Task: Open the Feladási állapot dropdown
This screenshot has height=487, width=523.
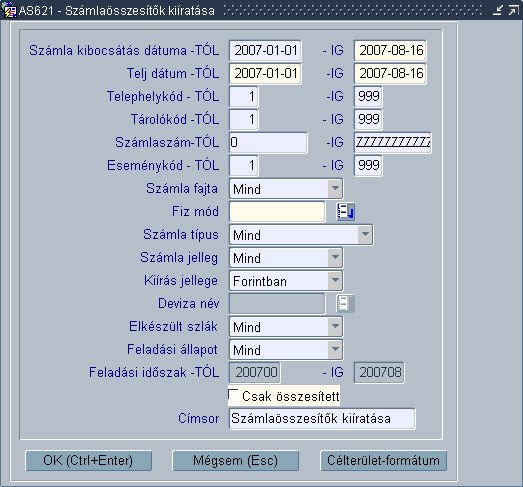Action: [x=335, y=350]
